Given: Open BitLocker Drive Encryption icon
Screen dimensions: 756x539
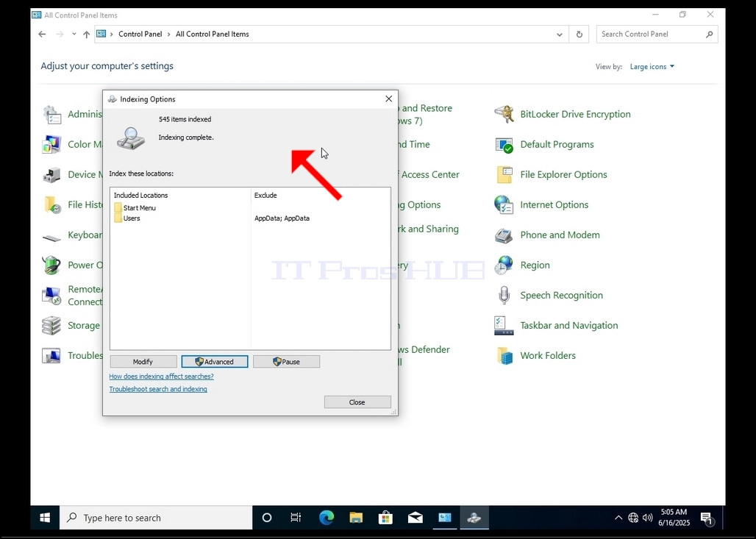Looking at the screenshot, I should [504, 114].
